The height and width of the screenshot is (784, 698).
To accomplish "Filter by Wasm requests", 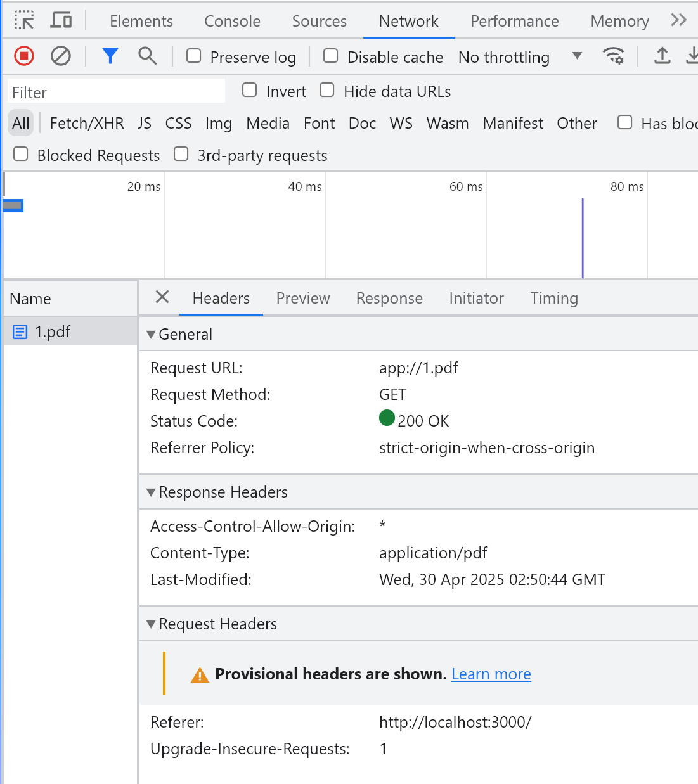I will click(x=448, y=123).
